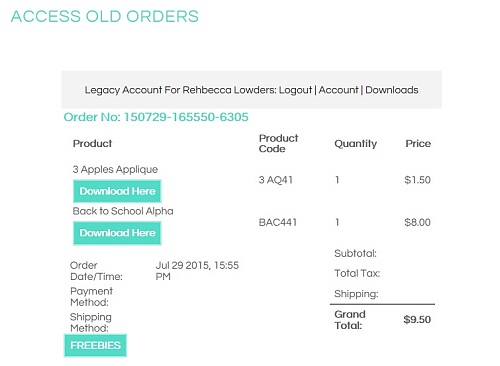Viewport: 500px width, 366px height.
Task: Open the Account link
Action: coord(338,90)
